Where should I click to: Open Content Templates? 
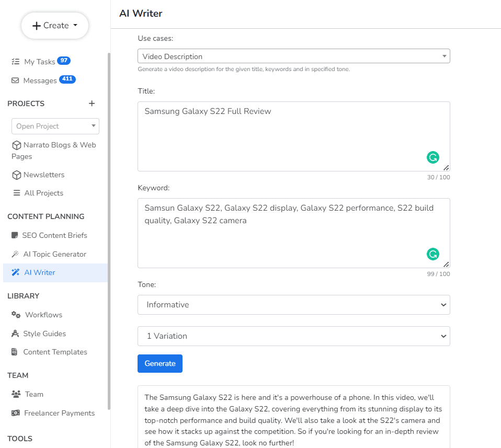click(x=55, y=352)
